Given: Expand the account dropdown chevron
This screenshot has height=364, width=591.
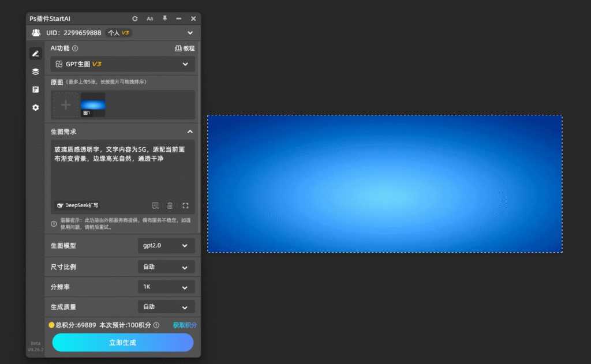Looking at the screenshot, I should (x=190, y=33).
